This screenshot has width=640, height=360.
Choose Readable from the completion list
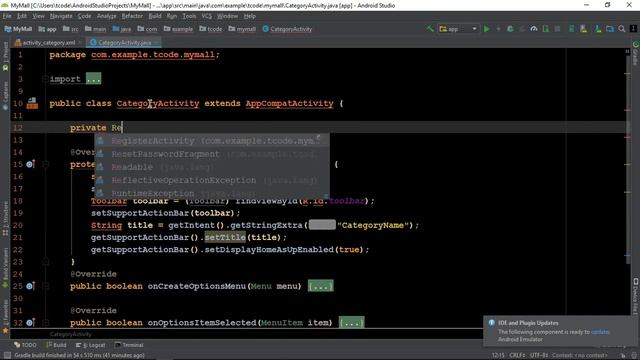[x=211, y=167]
